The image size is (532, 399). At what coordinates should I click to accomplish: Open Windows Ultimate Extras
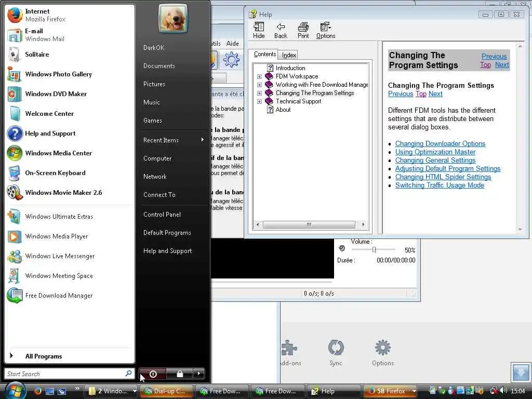tap(70, 217)
